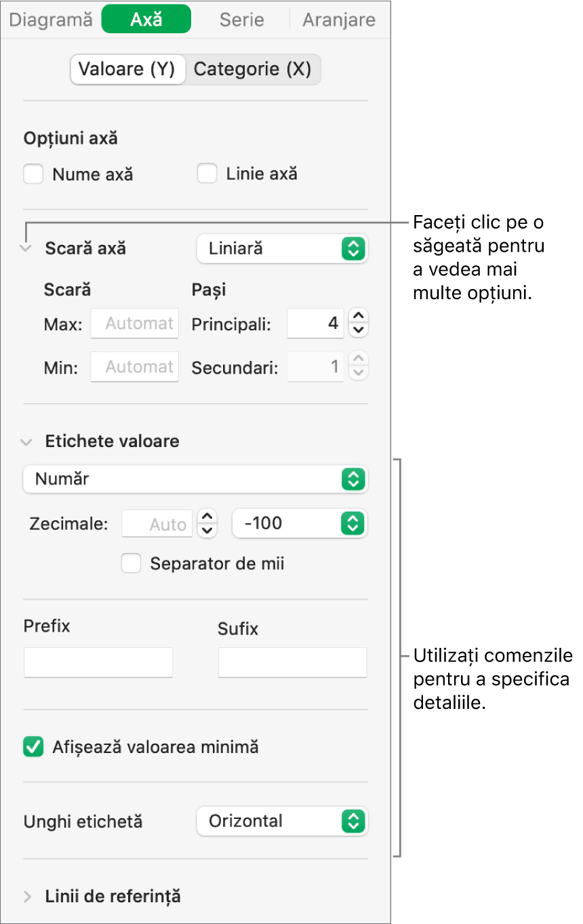
Task: Select the Aranjare tab
Action: (338, 20)
